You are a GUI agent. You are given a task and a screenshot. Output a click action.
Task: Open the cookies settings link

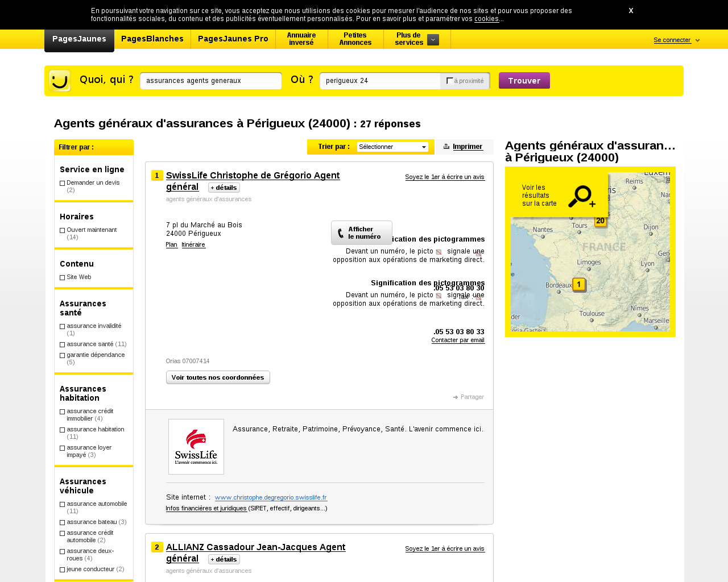click(487, 19)
